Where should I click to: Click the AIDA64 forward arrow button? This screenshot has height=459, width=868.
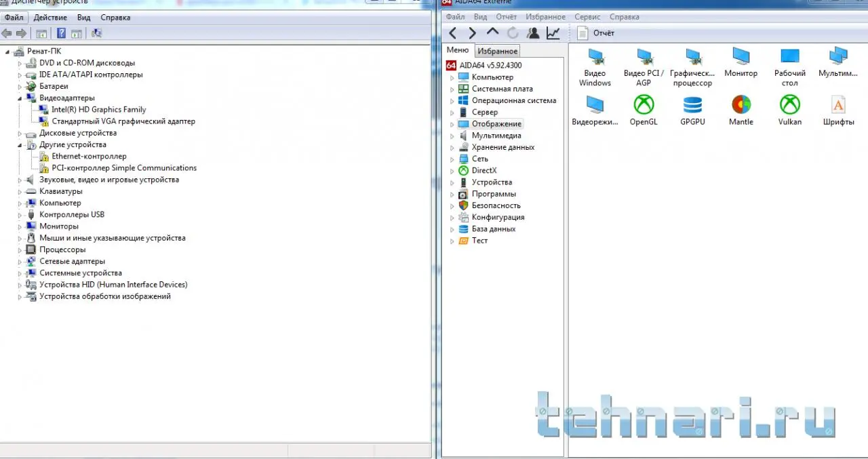[473, 33]
